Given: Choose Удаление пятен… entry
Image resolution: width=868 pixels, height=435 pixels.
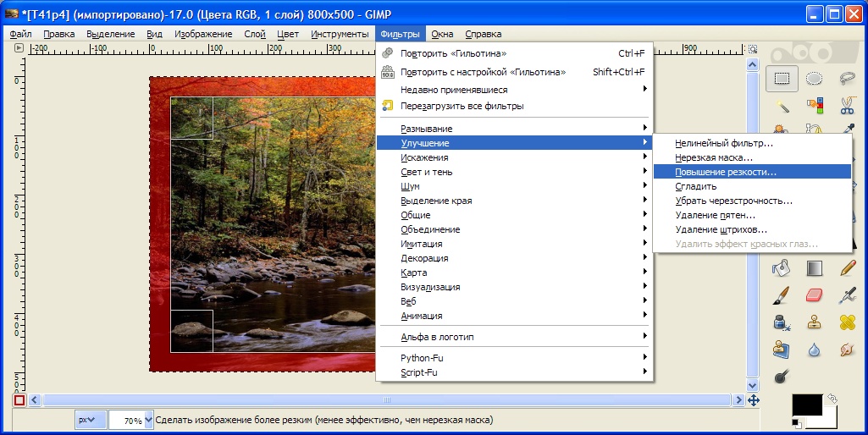Looking at the screenshot, I should pyautogui.click(x=752, y=215).
